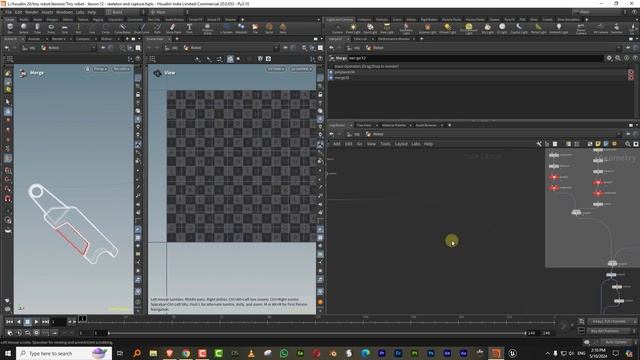This screenshot has width=640, height=360.
Task: Expand the left viewer Robot path dropdown
Action: coord(93,48)
